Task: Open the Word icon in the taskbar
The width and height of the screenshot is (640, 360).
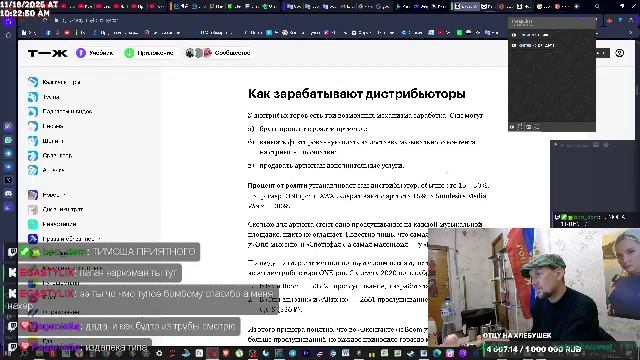Action: (345, 353)
